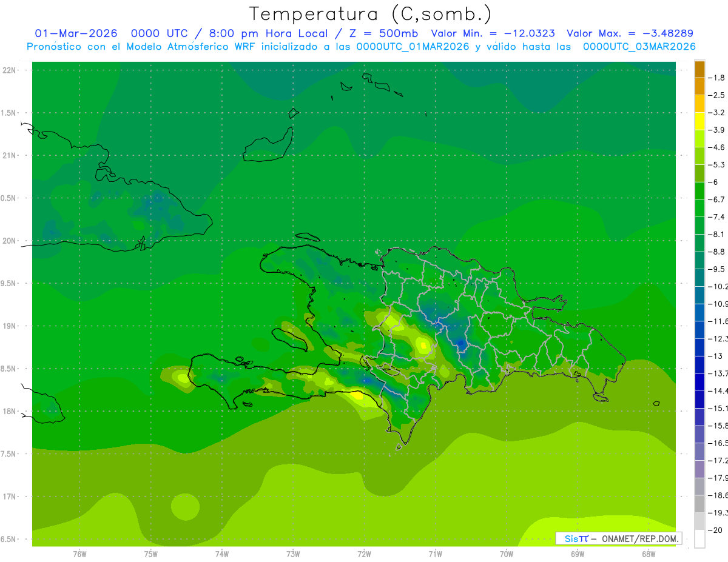728x562 pixels.
Task: Click the 'Valor Min. = -12.0323' readout
Action: [x=493, y=33]
